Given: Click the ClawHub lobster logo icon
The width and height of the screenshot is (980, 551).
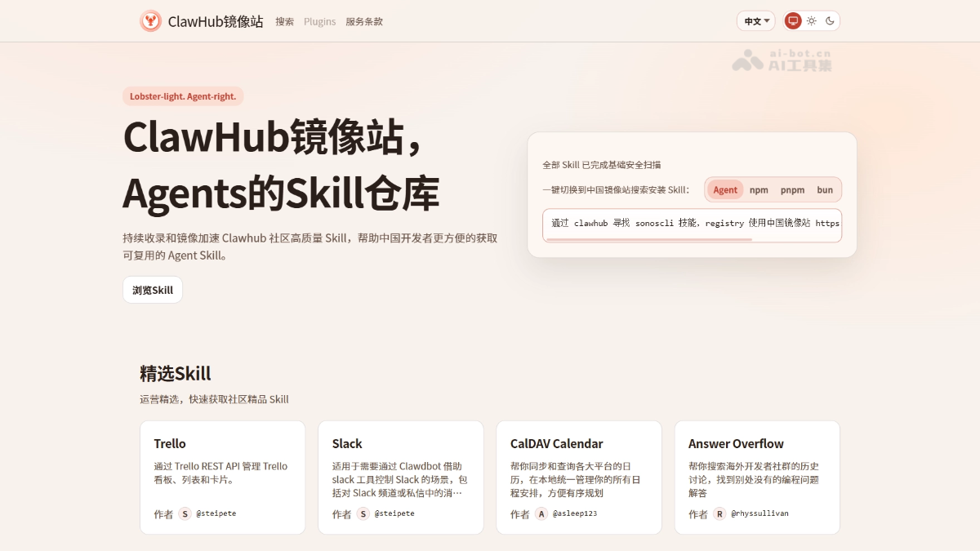Looking at the screenshot, I should coord(150,21).
